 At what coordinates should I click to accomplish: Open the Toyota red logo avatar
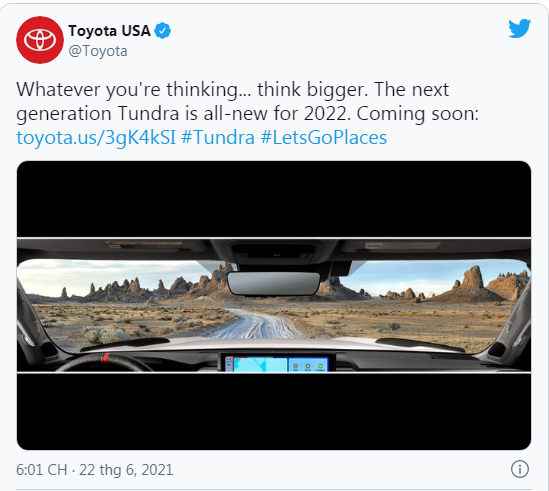coord(40,40)
